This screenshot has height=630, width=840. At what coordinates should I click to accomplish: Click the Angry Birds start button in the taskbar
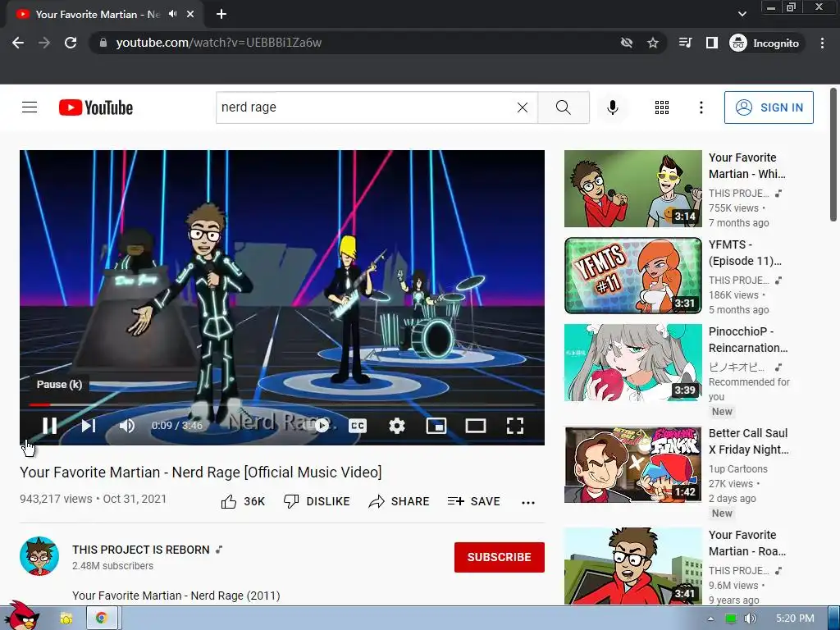pos(21,616)
